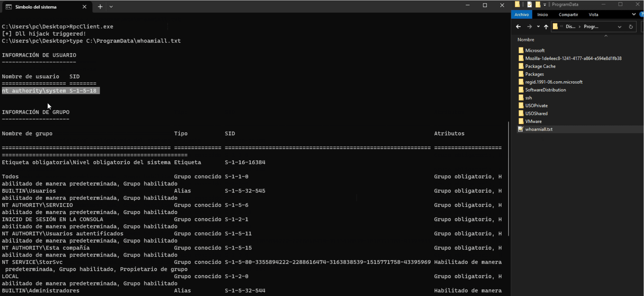Minimize the terminal window
The height and width of the screenshot is (296, 644).
click(468, 5)
